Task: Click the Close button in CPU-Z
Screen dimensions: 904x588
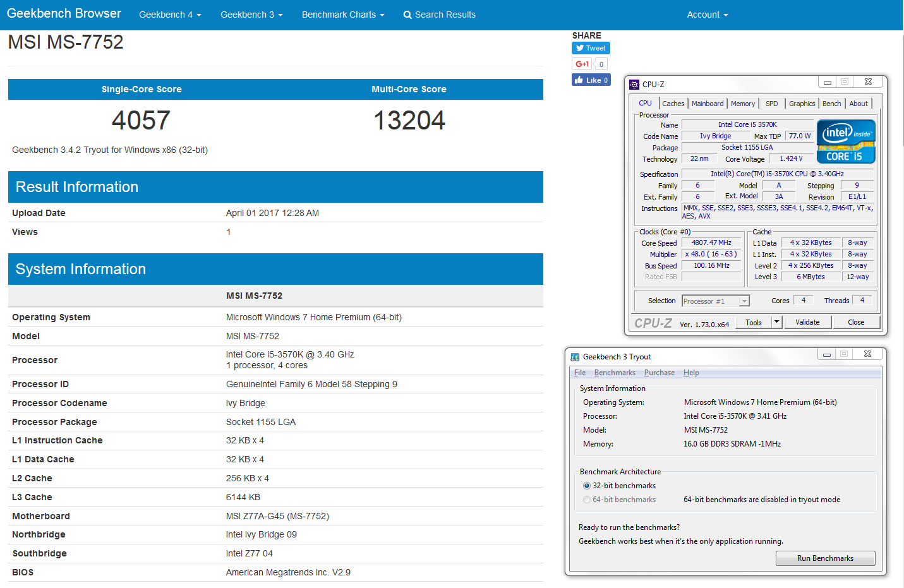Action: (x=856, y=322)
